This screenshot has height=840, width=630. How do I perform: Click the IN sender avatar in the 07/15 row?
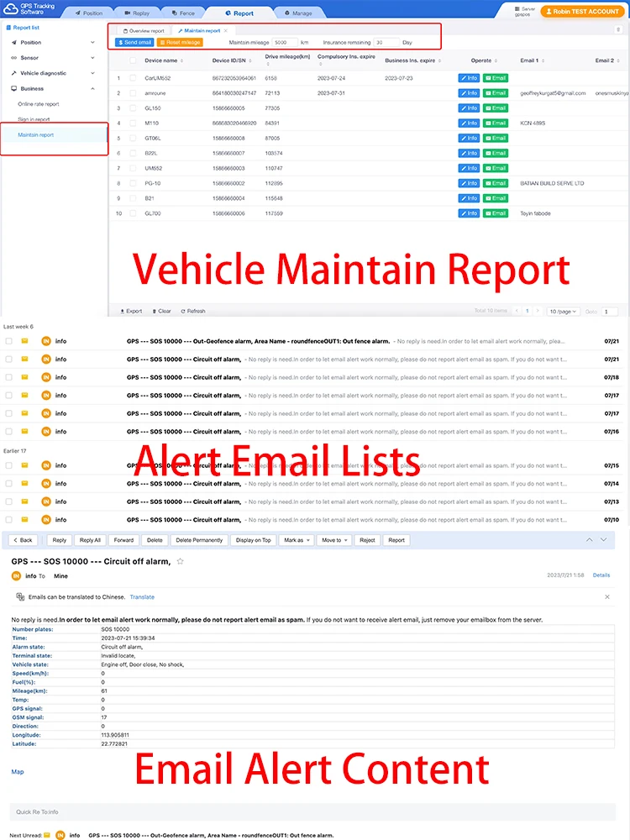pos(46,465)
